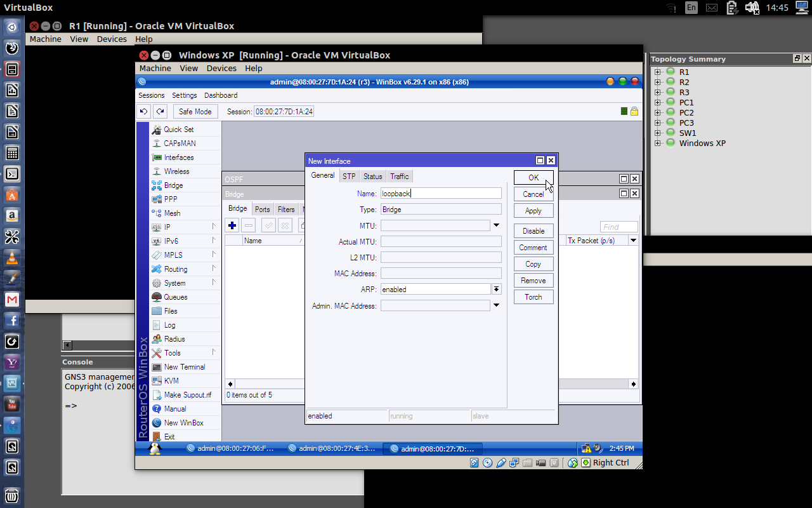Open Ports tab in Bridge window
The width and height of the screenshot is (812, 508).
coord(263,209)
